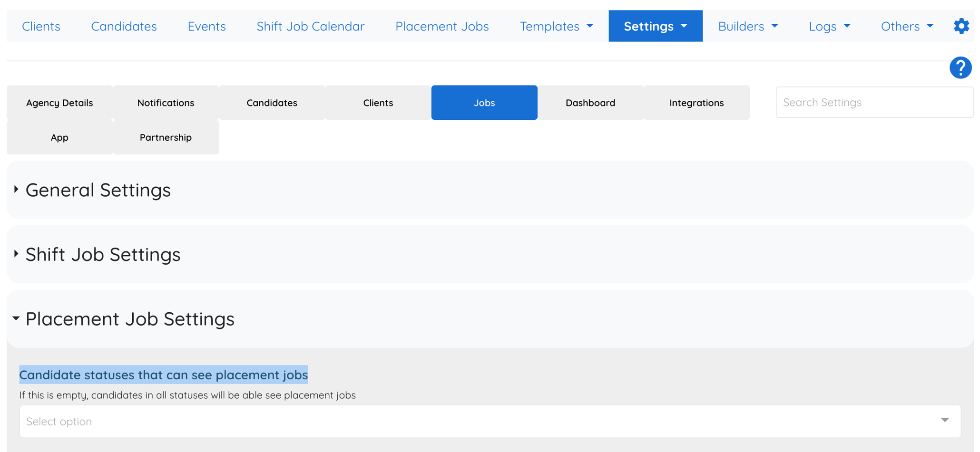980x452 pixels.
Task: Open the settings gear icon
Action: coord(961,26)
